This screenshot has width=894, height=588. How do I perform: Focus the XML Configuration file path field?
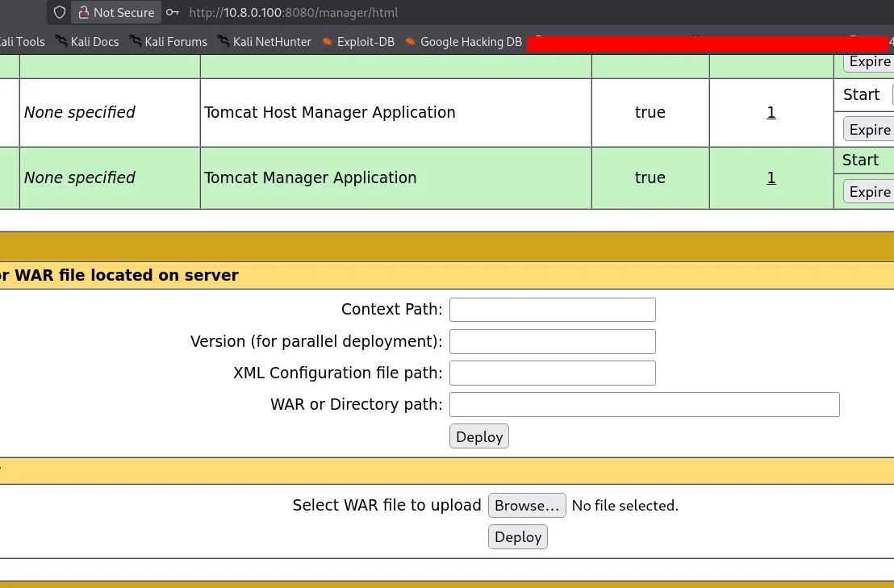(x=553, y=373)
